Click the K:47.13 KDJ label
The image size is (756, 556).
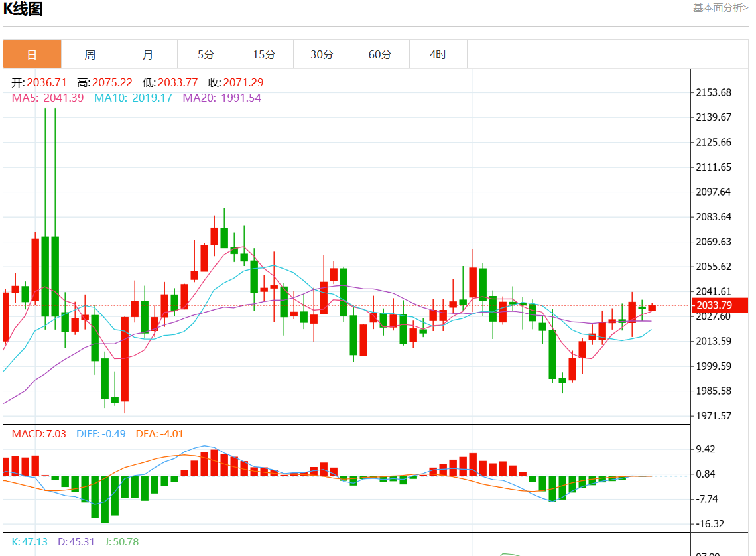click(x=29, y=541)
